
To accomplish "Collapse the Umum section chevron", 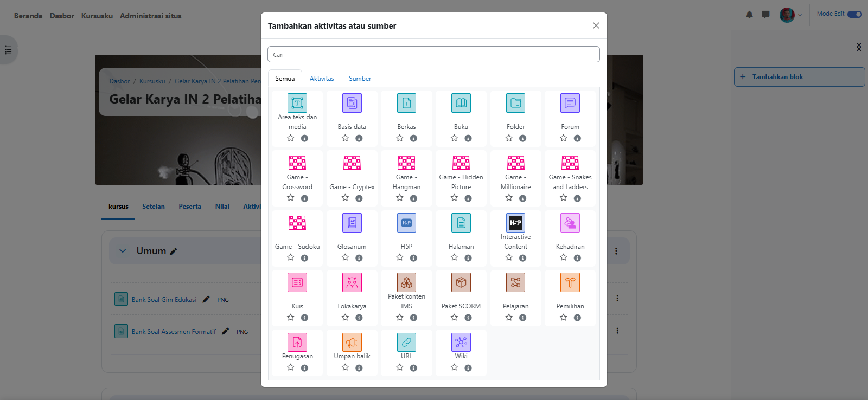I will coord(123,251).
